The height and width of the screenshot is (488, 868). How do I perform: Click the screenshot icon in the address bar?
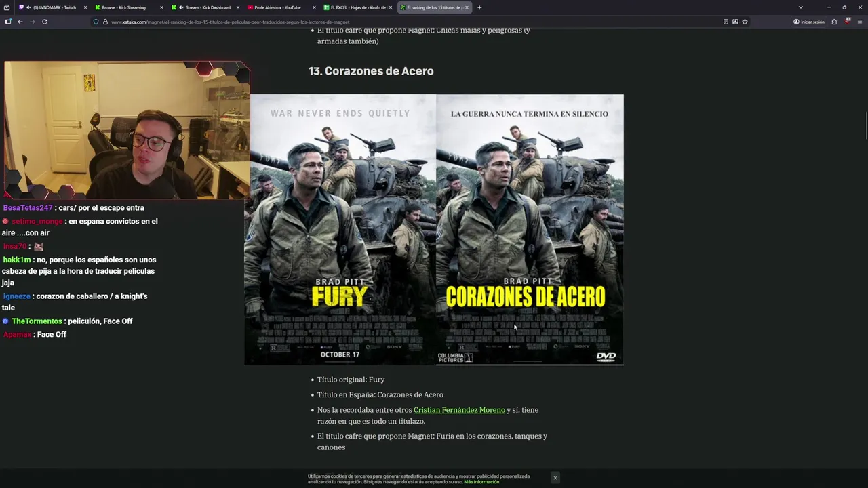coord(735,22)
